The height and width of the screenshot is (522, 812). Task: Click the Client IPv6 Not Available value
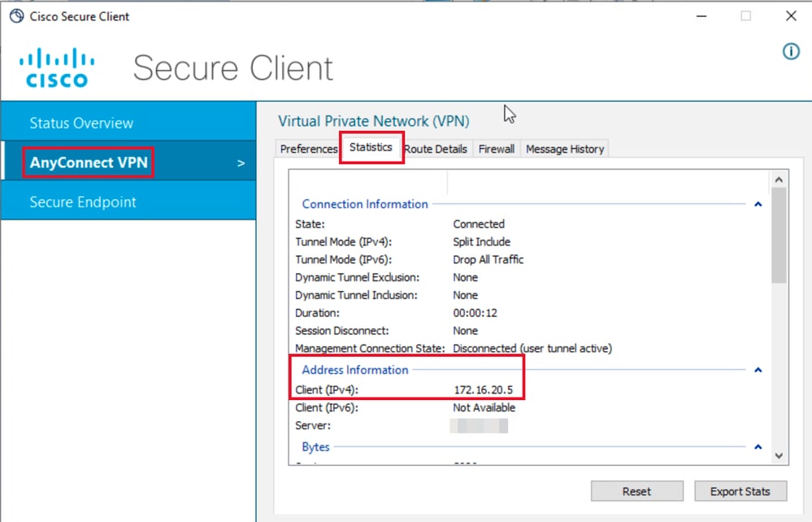point(484,407)
